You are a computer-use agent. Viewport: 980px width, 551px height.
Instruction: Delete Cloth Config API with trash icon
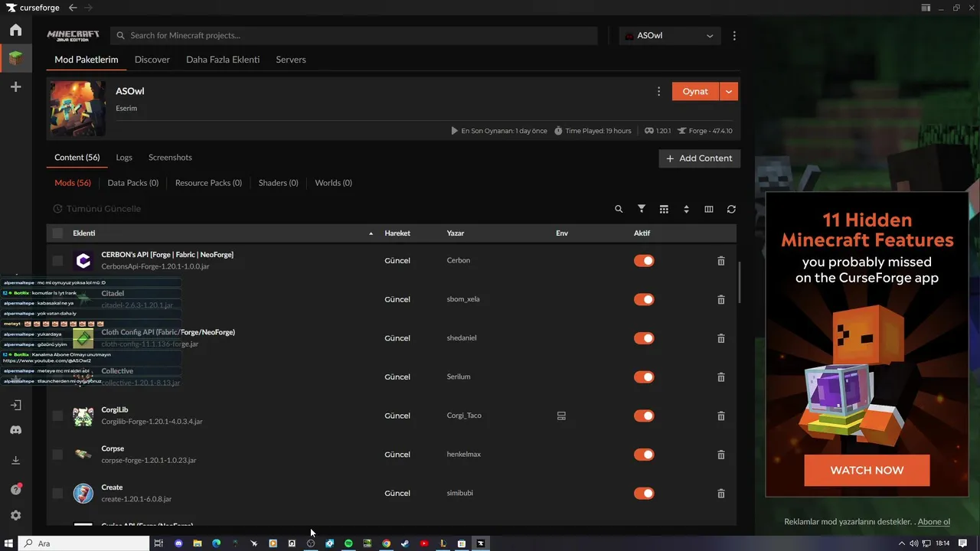[x=720, y=338]
